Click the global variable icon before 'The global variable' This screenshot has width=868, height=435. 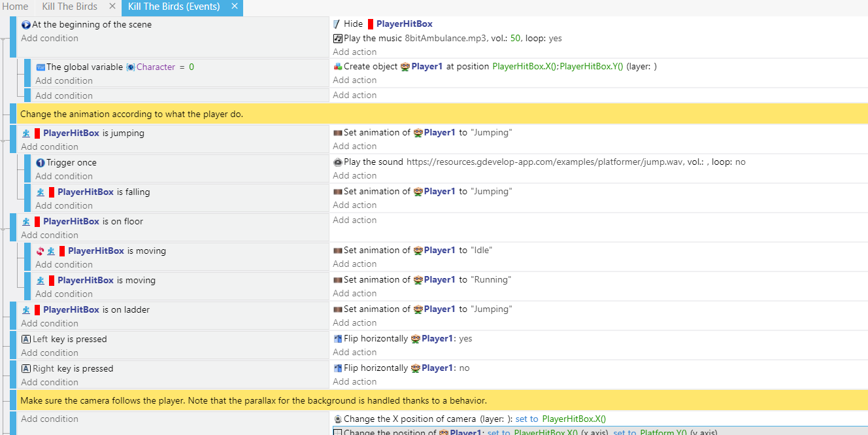(x=41, y=67)
